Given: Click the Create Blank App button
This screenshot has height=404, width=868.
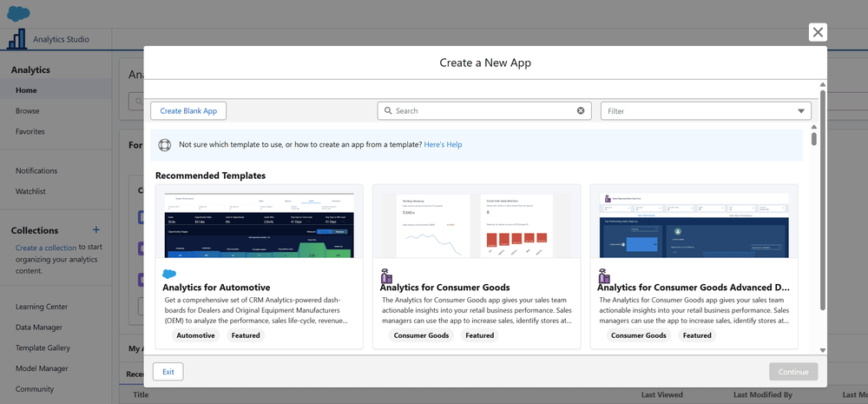Looking at the screenshot, I should click(188, 111).
